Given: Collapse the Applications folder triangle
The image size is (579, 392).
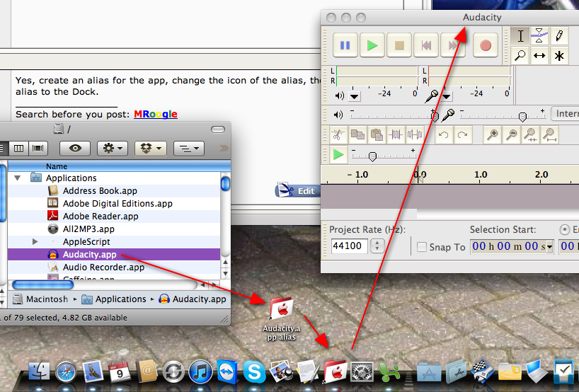Looking at the screenshot, I should (17, 178).
